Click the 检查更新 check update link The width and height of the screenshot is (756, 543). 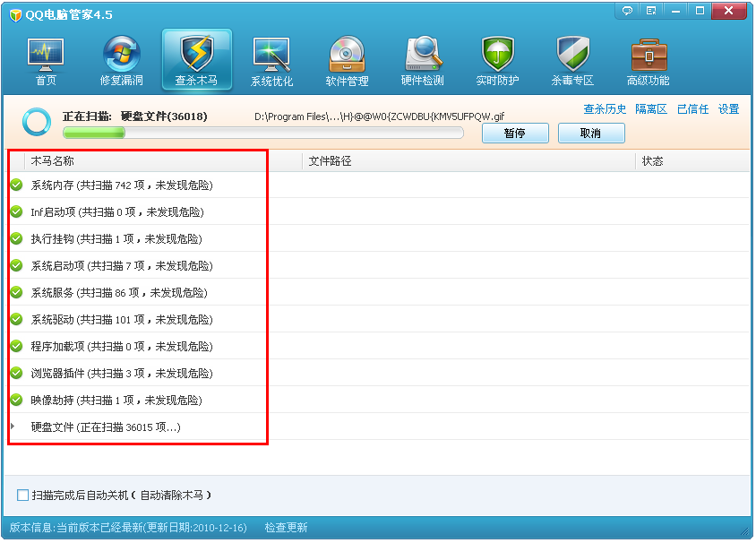point(286,528)
